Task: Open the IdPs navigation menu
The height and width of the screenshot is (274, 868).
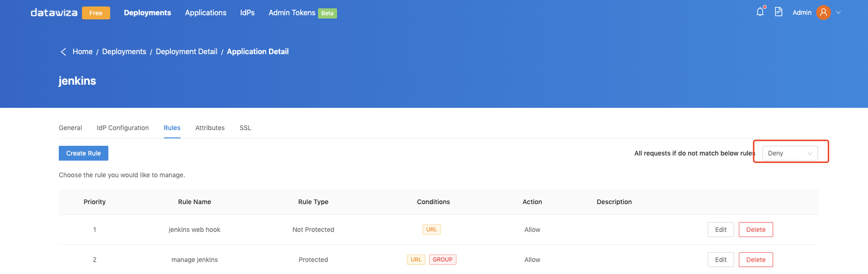Action: tap(247, 13)
